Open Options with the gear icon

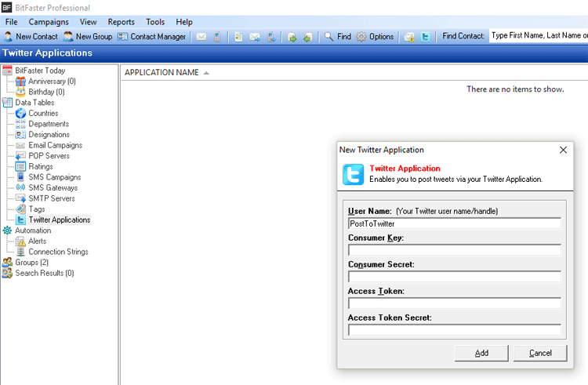[375, 37]
